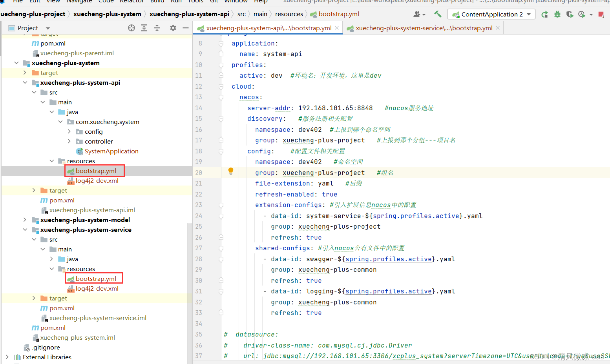This screenshot has width=610, height=364.
Task: Click the Profiler run clock icon
Action: click(x=582, y=15)
